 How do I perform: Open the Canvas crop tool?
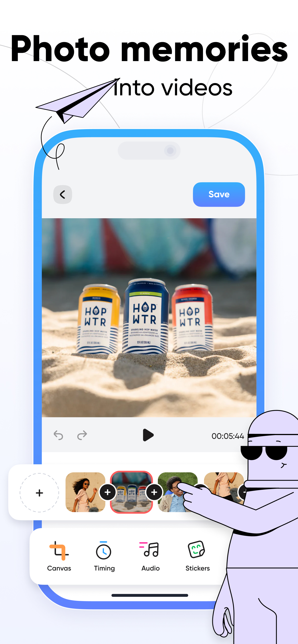[x=59, y=556]
